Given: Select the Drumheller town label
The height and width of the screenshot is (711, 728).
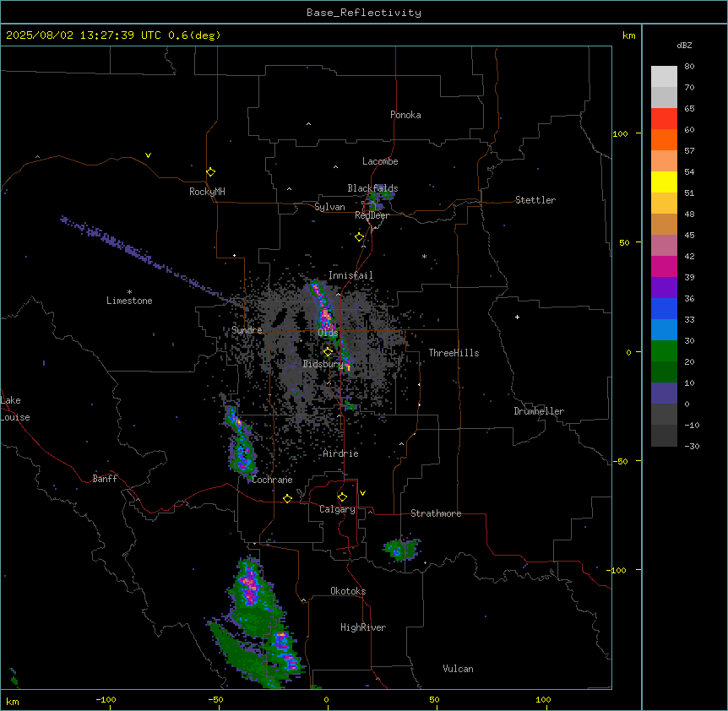Looking at the screenshot, I should pos(539,411).
